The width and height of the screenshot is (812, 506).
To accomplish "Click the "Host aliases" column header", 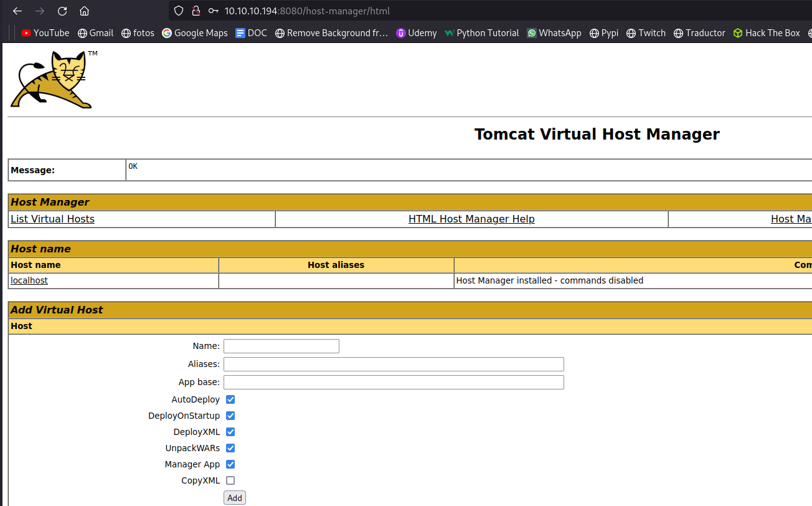I will (336, 265).
